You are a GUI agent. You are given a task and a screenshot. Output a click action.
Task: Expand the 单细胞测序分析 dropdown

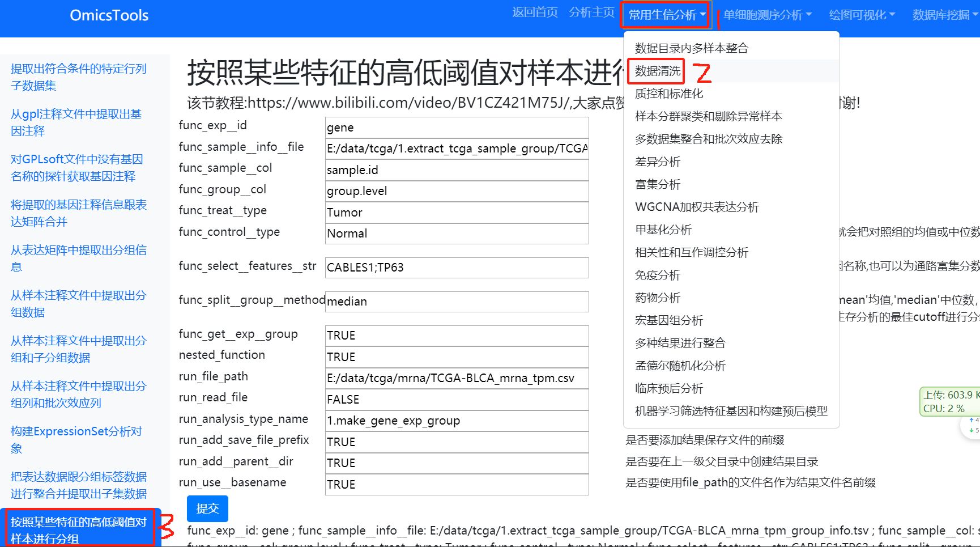pyautogui.click(x=768, y=15)
